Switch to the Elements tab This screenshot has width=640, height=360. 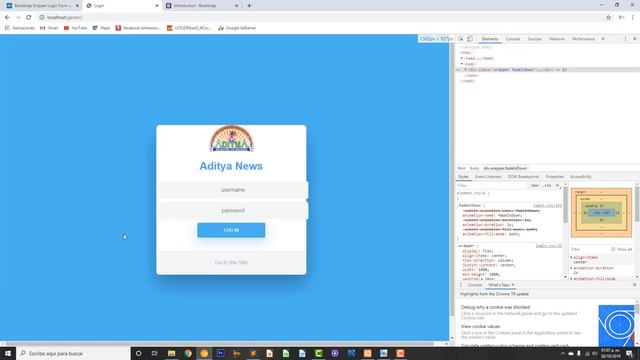(490, 39)
